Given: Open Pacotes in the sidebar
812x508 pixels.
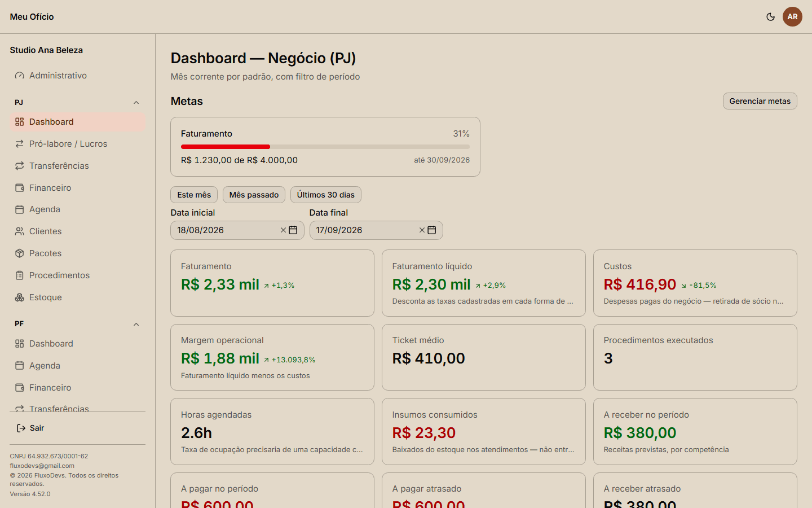Looking at the screenshot, I should coord(77,253).
